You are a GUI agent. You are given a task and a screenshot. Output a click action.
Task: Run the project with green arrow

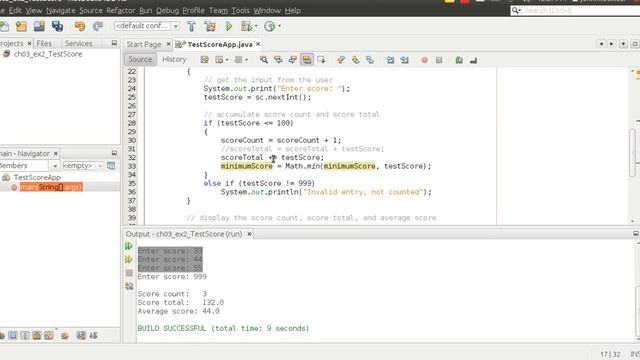coord(229,27)
